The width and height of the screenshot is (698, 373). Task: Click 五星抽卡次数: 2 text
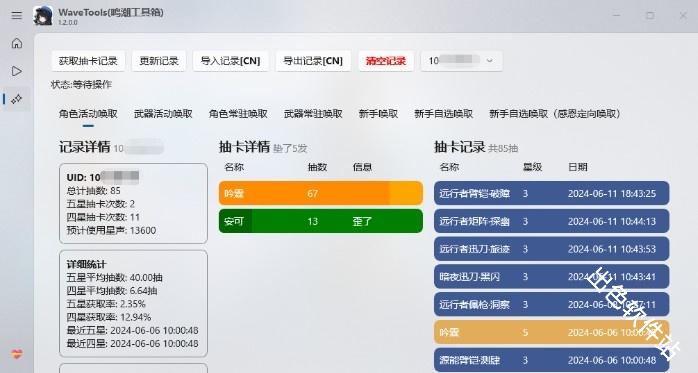point(101,204)
